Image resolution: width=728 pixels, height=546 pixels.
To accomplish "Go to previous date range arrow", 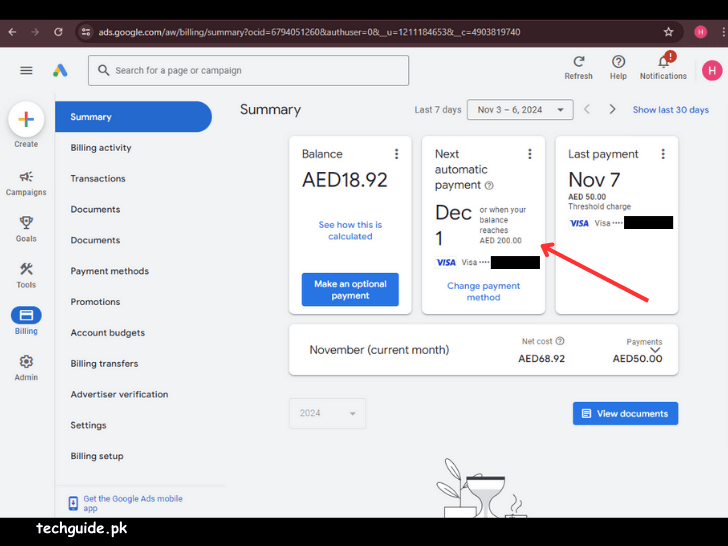I will [x=587, y=110].
